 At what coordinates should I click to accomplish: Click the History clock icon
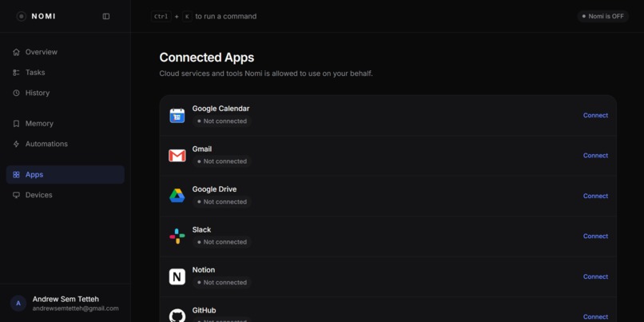[16, 93]
